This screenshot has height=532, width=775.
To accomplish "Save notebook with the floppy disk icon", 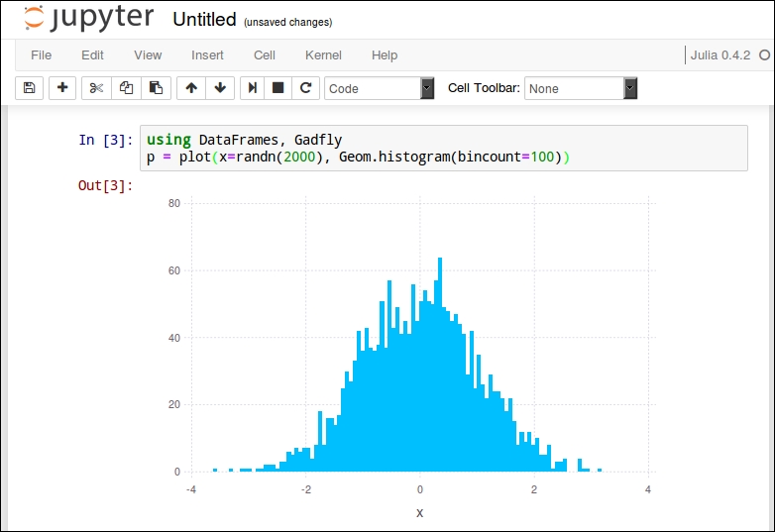I will pos(29,88).
